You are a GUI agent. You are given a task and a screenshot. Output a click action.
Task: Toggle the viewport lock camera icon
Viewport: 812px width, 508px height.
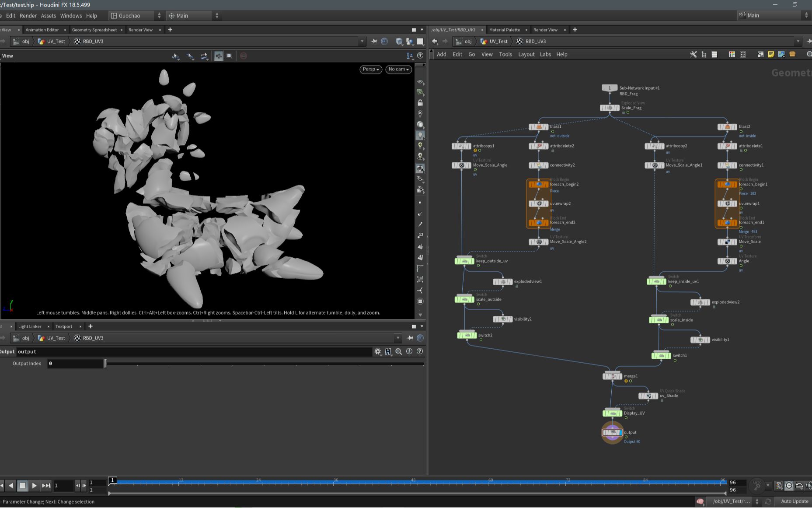(x=420, y=103)
